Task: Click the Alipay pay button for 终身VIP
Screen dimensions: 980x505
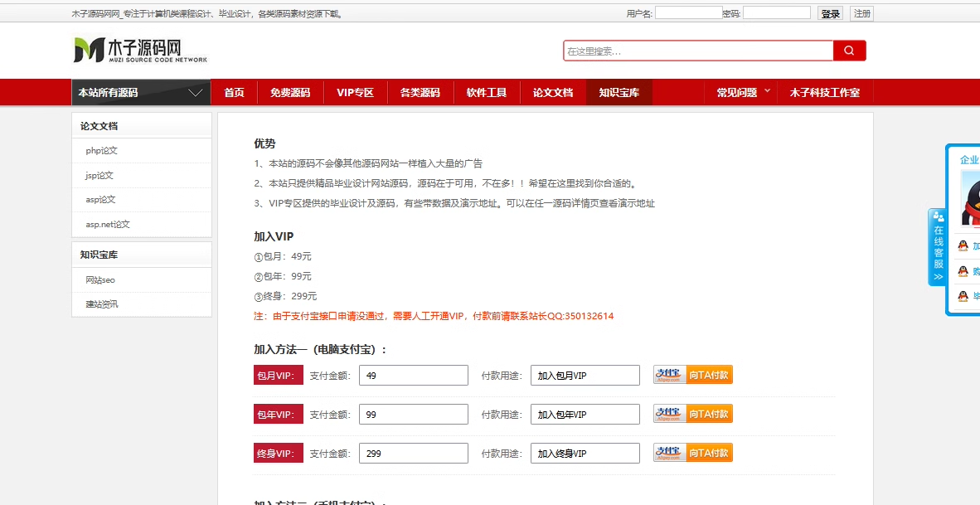Action: coord(692,453)
